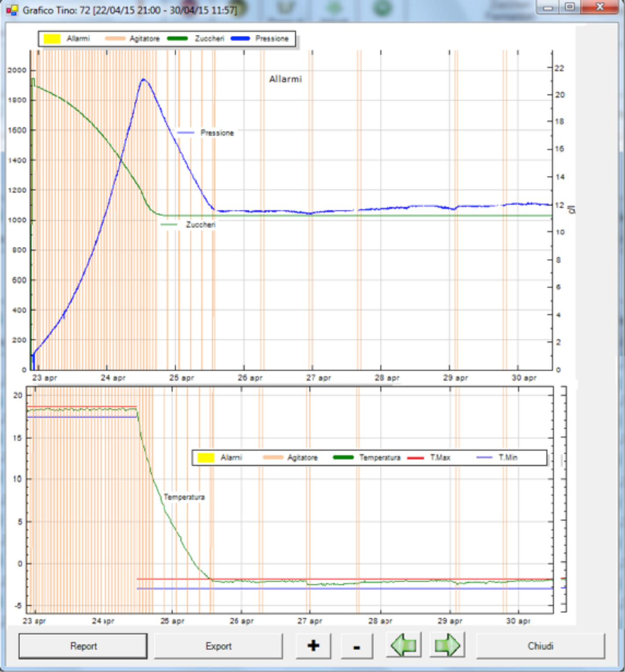Zoom in with the plus button
The height and width of the screenshot is (672, 625).
[313, 646]
